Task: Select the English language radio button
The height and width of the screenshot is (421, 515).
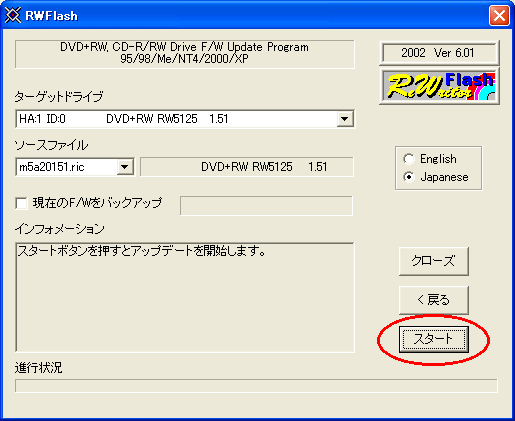Action: [x=409, y=159]
